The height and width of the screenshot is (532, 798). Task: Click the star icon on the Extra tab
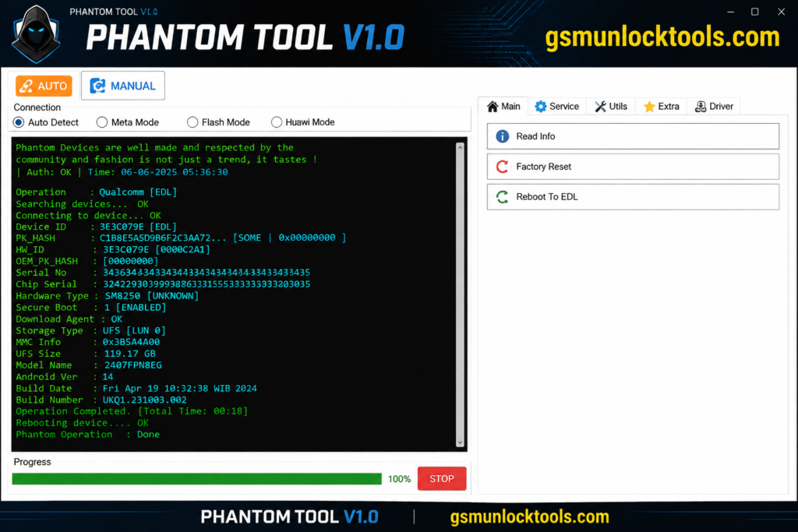coord(649,106)
